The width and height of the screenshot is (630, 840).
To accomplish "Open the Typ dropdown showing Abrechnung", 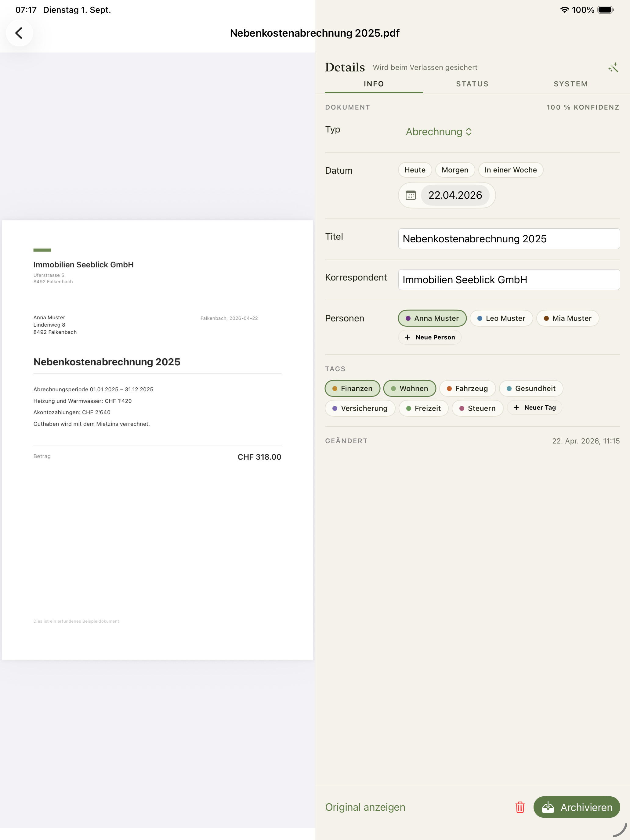I will point(439,132).
